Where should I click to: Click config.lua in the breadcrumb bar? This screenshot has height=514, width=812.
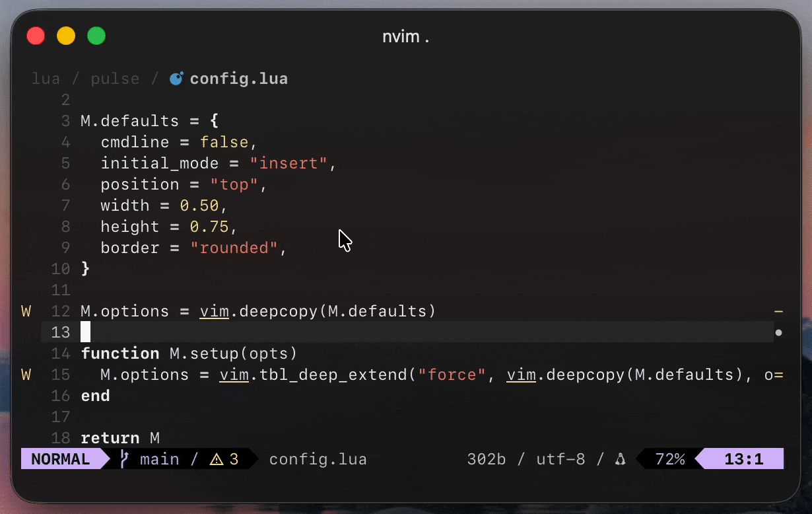click(239, 79)
